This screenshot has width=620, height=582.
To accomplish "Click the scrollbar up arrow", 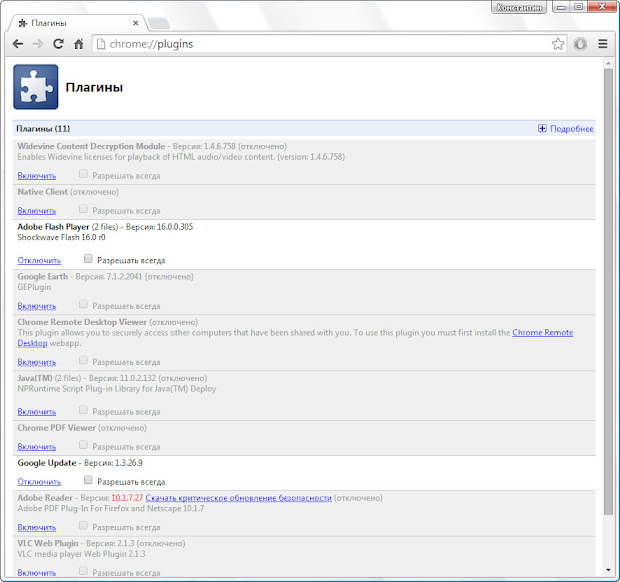I will [608, 63].
